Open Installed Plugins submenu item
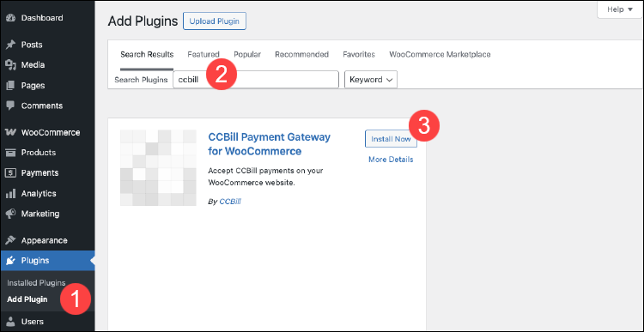The width and height of the screenshot is (644, 332). [x=36, y=283]
